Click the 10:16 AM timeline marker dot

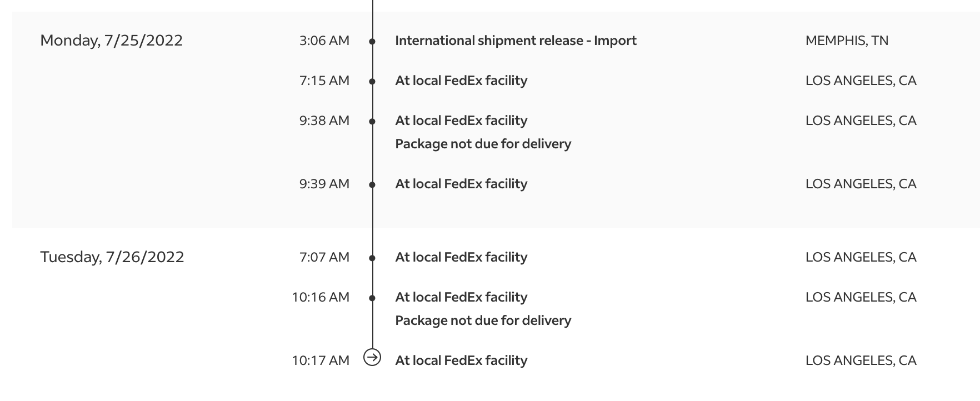click(372, 298)
